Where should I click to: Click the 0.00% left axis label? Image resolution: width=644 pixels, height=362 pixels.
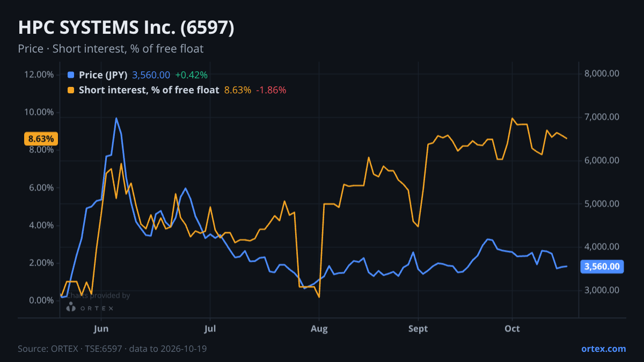pyautogui.click(x=41, y=300)
